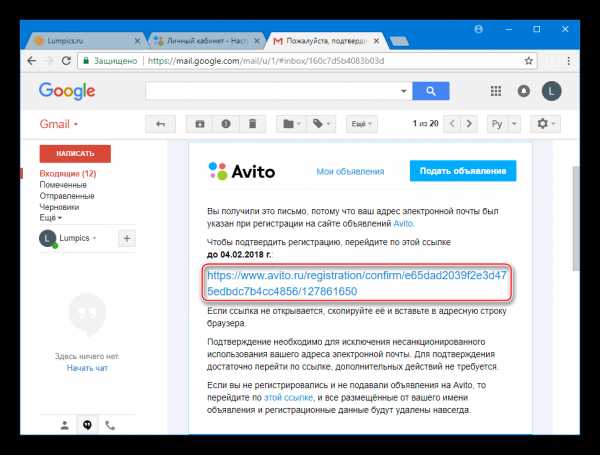The image size is (600, 455).
Task: Open contacts person icon at bottom
Action: [65, 425]
